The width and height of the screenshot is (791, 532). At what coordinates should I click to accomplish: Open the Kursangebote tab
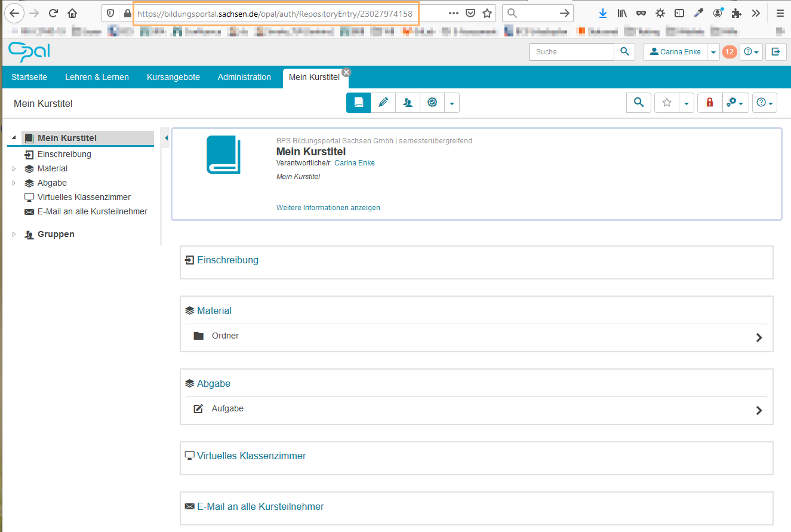(x=173, y=77)
